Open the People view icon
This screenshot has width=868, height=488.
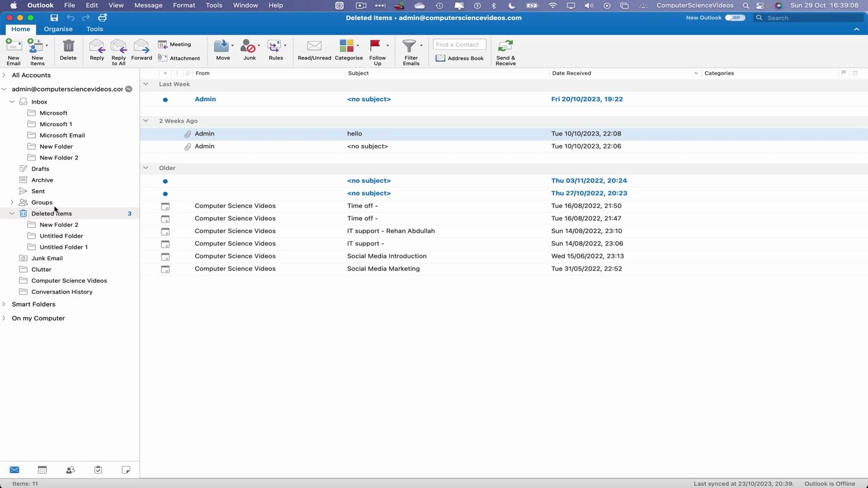pos(70,470)
